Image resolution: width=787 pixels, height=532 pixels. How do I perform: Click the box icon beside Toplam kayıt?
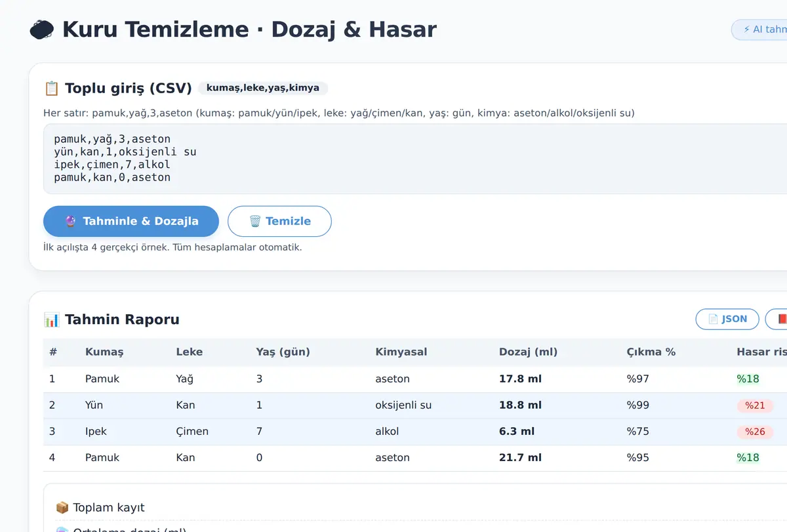pyautogui.click(x=62, y=507)
